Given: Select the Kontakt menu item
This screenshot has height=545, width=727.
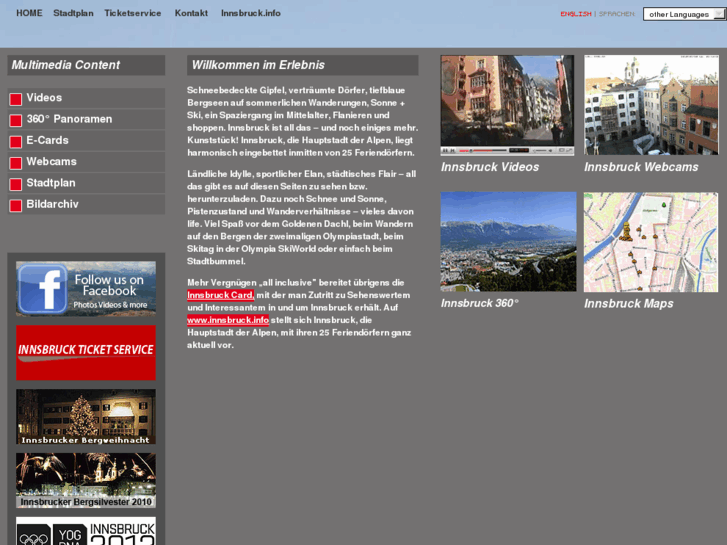Looking at the screenshot, I should (x=191, y=13).
